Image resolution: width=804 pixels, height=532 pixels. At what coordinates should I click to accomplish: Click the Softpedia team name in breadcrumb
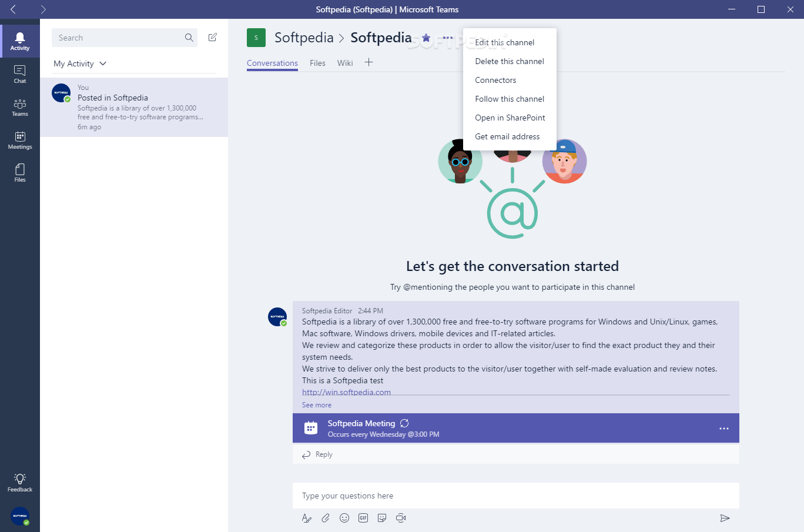[x=304, y=38]
